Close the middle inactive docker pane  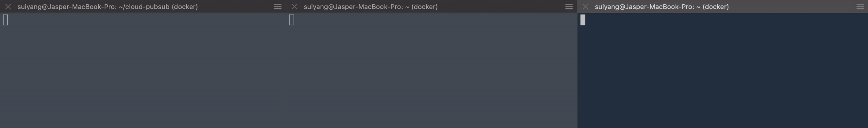click(294, 7)
